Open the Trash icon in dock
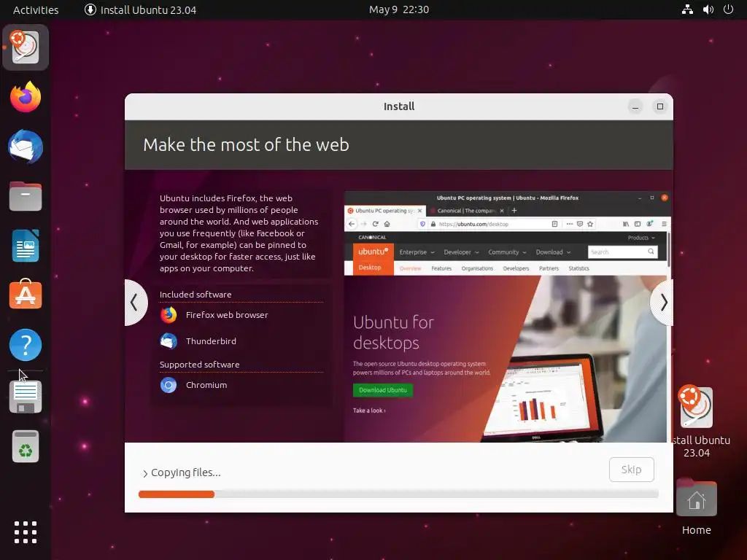The width and height of the screenshot is (747, 560). pyautogui.click(x=26, y=446)
